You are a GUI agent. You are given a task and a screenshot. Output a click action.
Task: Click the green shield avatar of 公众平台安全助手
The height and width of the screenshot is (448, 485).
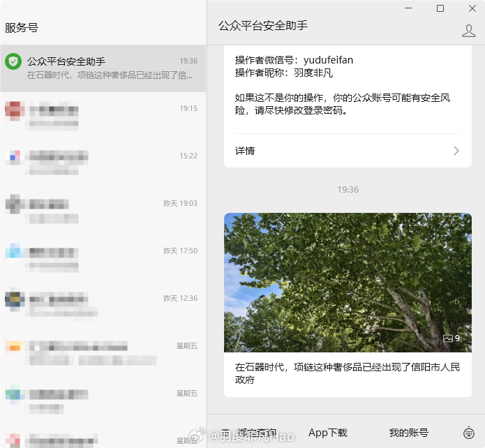click(x=13, y=61)
